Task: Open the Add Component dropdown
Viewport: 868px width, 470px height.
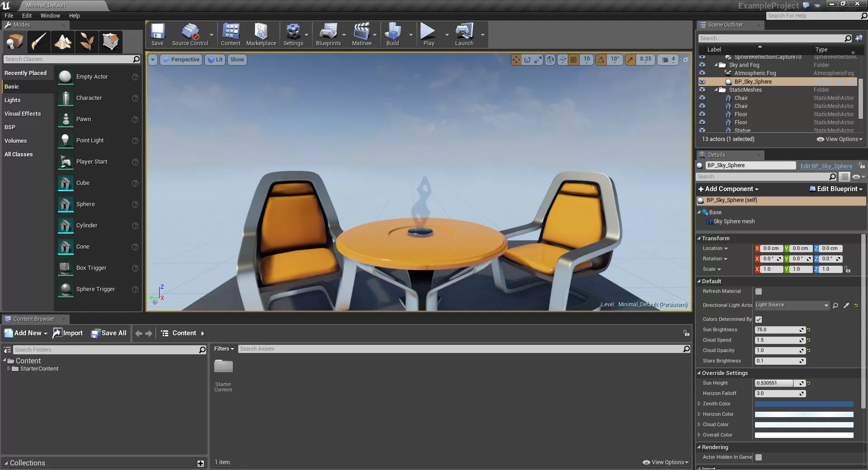Action: (728, 189)
